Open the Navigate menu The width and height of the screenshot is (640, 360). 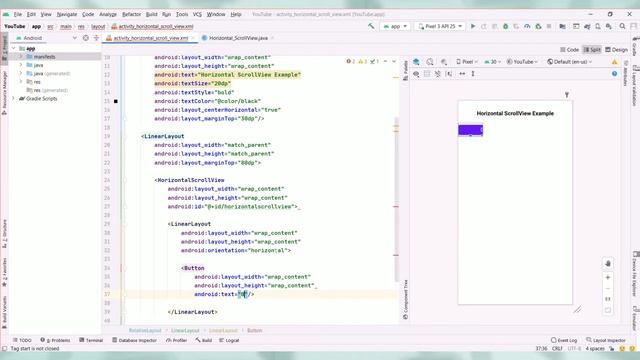[67, 14]
